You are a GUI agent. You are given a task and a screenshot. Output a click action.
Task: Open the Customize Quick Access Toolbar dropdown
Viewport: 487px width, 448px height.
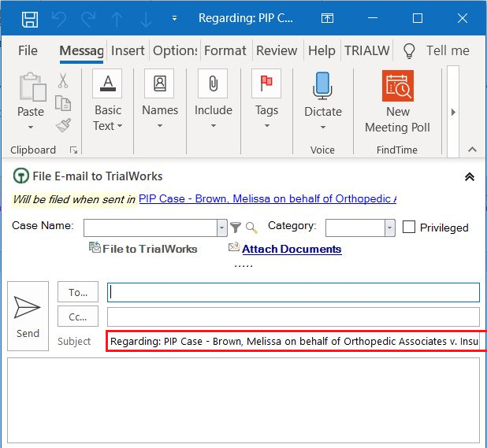175,18
